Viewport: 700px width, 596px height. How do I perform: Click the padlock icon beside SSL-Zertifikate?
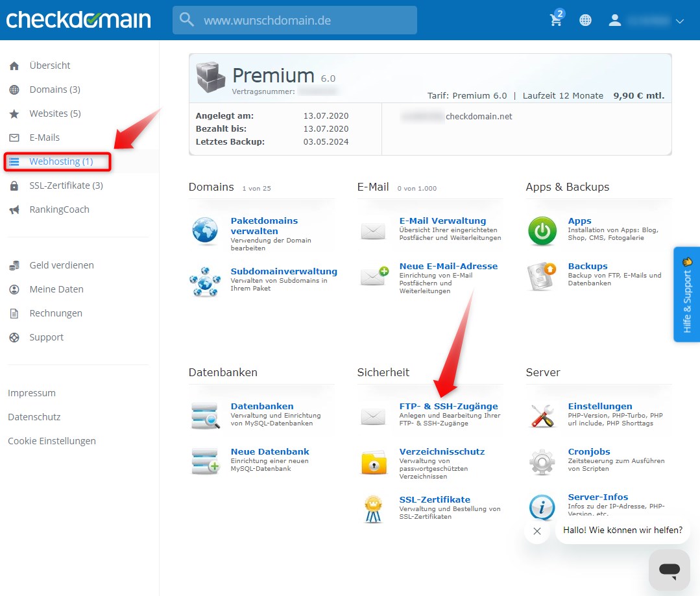[x=14, y=185]
